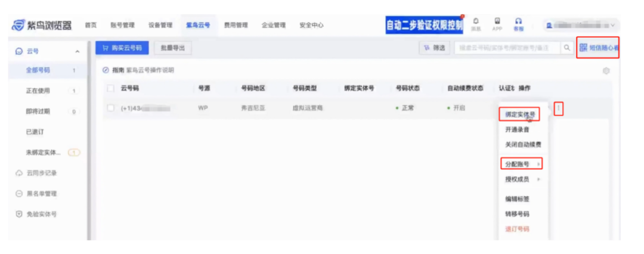
Task: Open the user account dropdown
Action: [581, 26]
